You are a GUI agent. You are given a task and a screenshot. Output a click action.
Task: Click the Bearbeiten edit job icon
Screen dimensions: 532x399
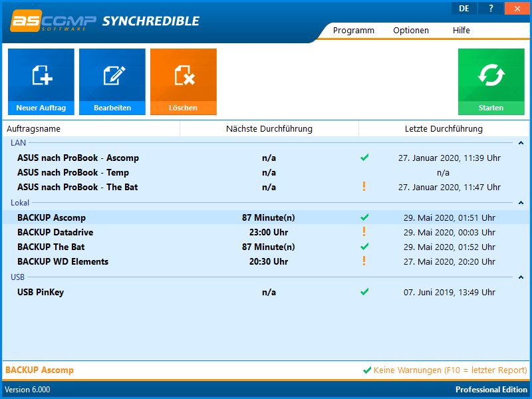(112, 75)
